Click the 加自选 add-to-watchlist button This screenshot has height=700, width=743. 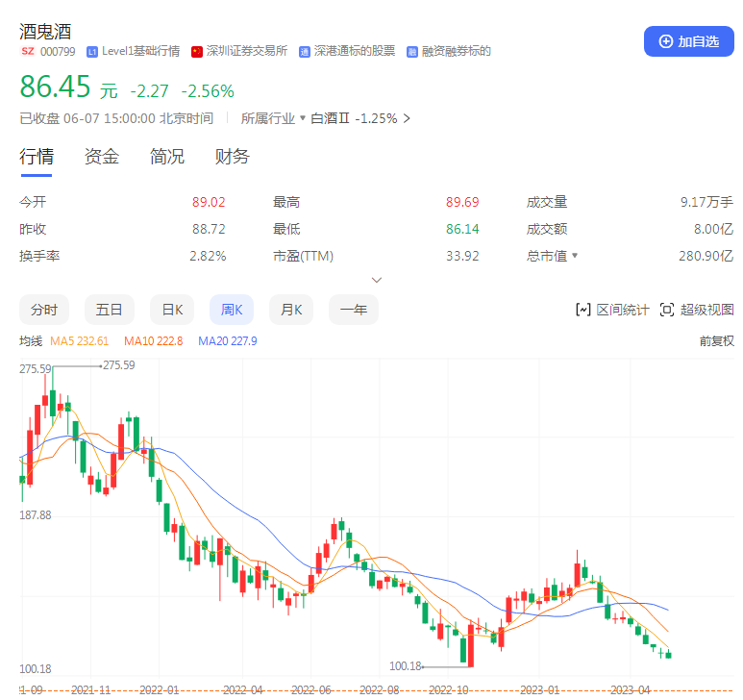(688, 41)
